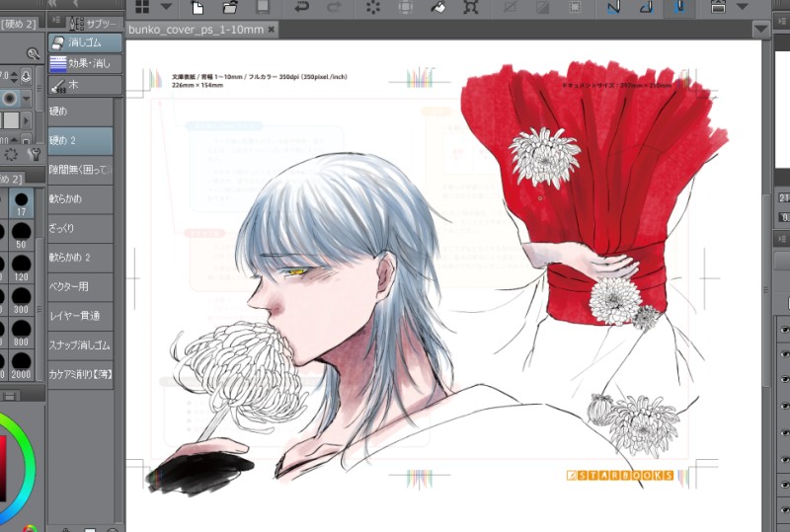Choose the レイヤー貫通 eraser sub tool
790x532 pixels.
pos(80,316)
